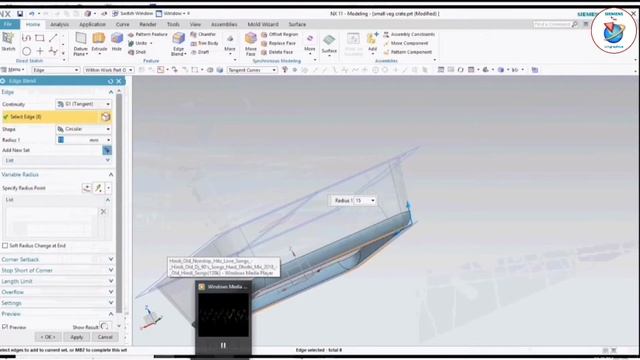
Task: Open Assembly Constraints
Action: click(409, 34)
